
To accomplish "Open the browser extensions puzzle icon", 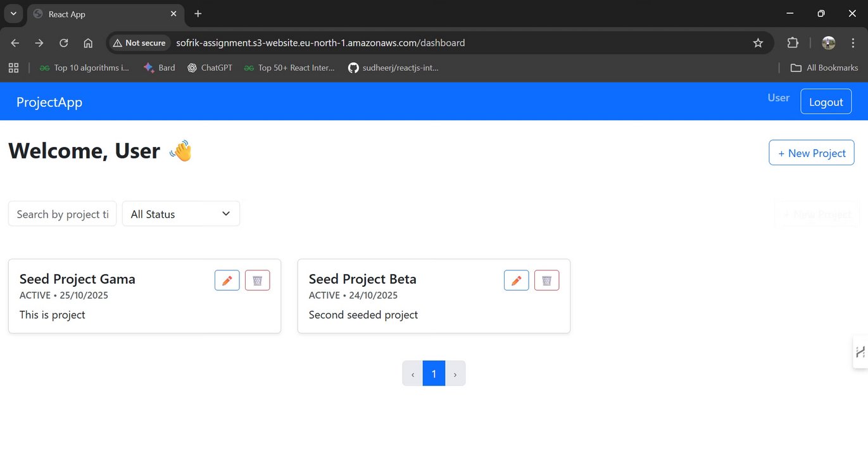I will coord(793,43).
